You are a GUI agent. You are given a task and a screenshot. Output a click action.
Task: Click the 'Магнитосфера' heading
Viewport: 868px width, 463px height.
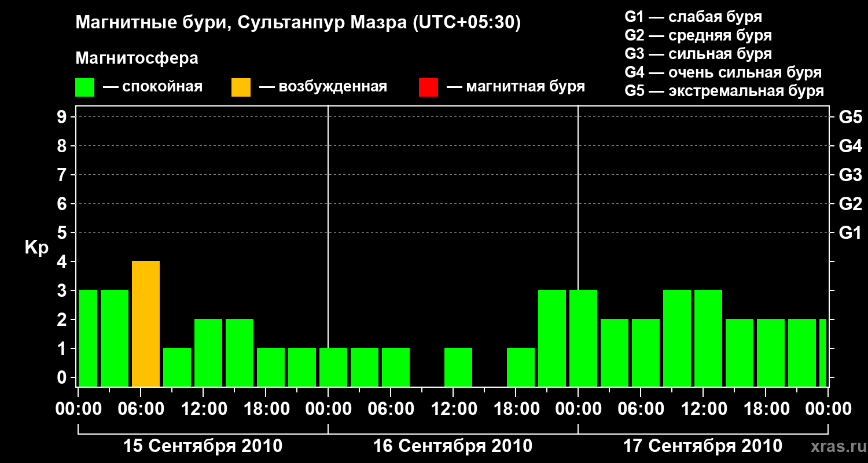[x=137, y=58]
